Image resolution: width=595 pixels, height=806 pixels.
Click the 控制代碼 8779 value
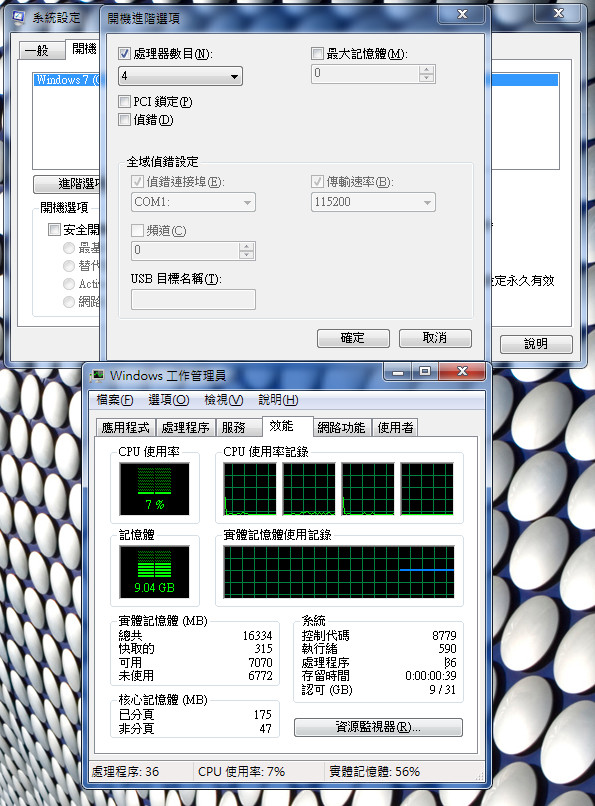(x=444, y=636)
